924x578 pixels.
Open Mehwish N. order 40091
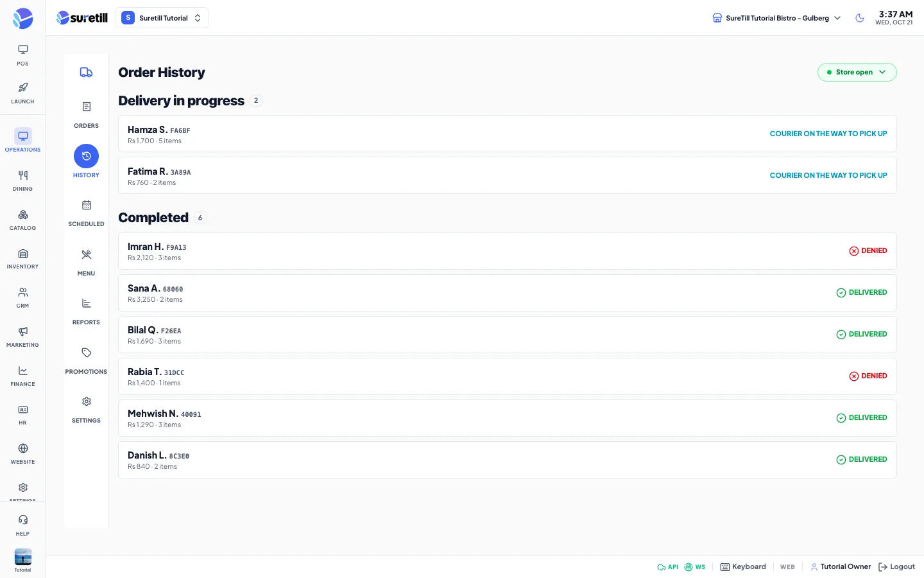coord(507,418)
